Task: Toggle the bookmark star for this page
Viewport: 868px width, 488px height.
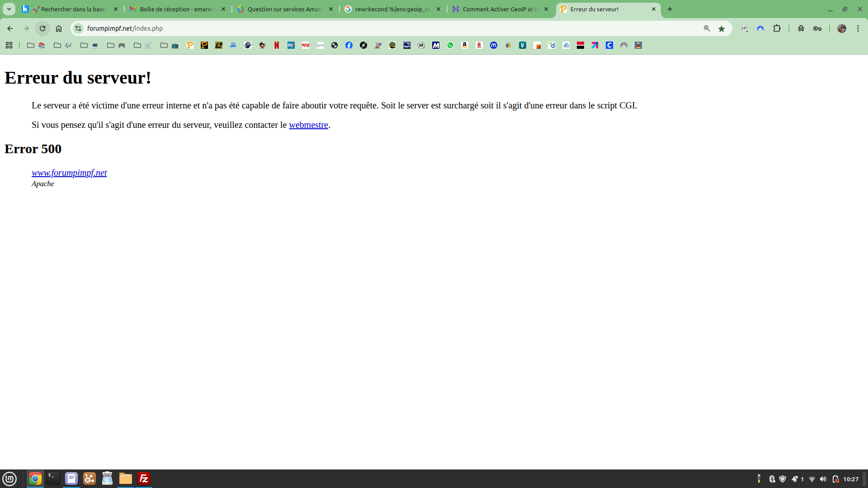Action: tap(722, 28)
